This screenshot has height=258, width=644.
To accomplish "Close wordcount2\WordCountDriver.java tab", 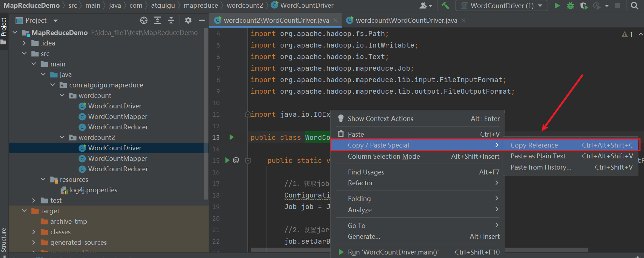I will (335, 20).
